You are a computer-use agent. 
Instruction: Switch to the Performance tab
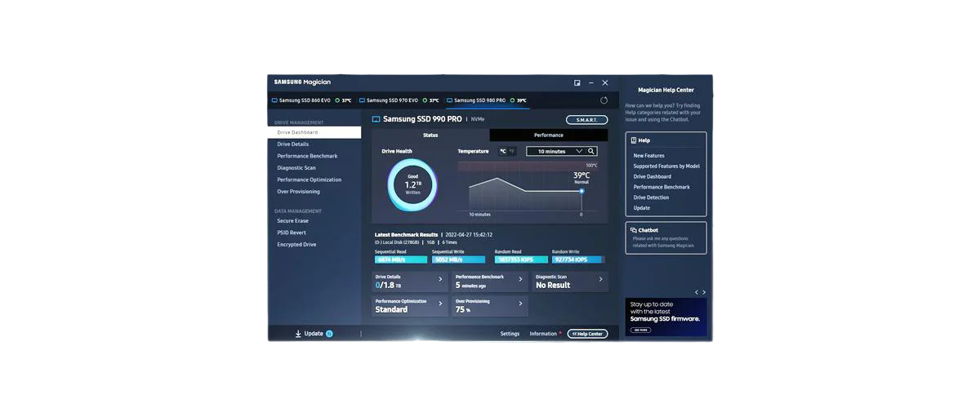click(548, 135)
